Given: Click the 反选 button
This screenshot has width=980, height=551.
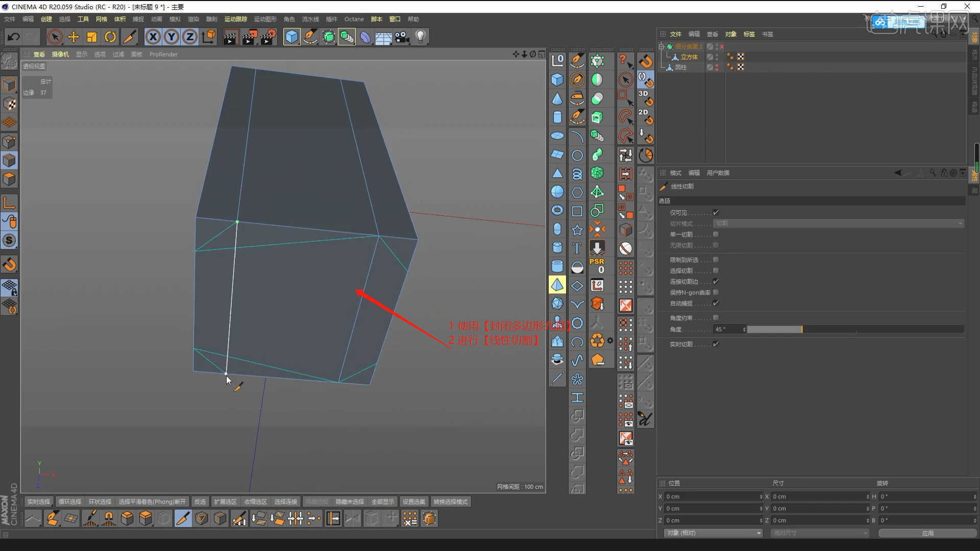Looking at the screenshot, I should [200, 502].
